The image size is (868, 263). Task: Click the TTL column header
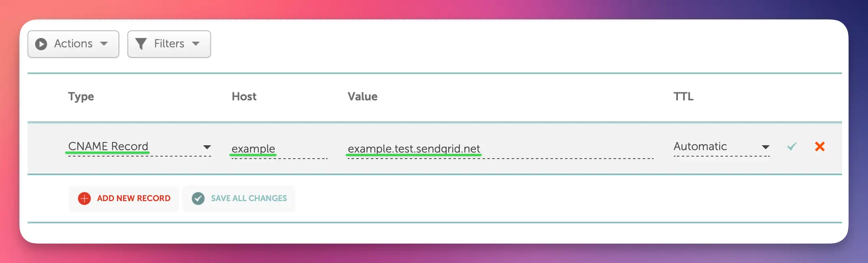coord(683,96)
